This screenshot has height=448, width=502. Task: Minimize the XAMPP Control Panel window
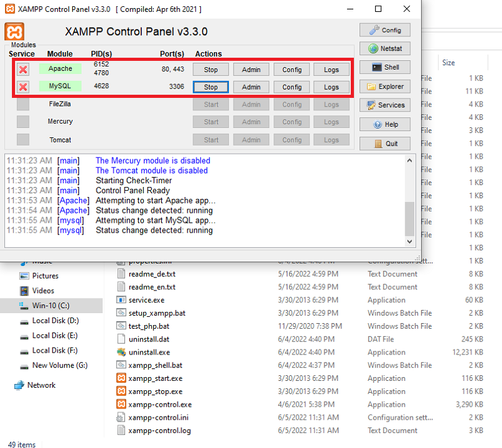coord(350,9)
